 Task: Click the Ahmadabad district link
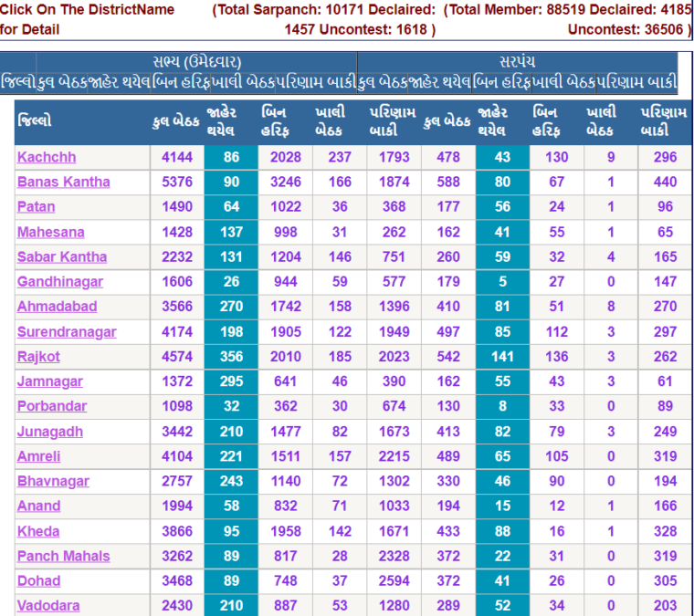tap(57, 306)
